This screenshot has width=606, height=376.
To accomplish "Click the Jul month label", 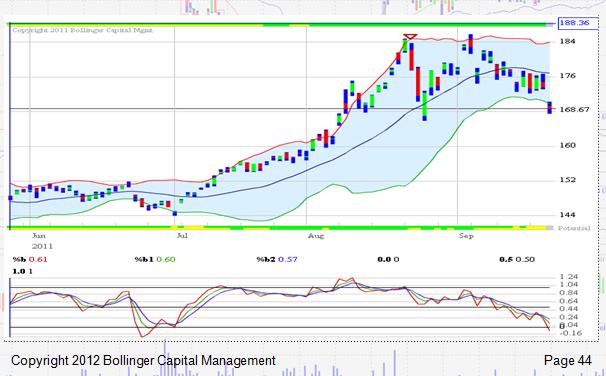I will click(x=182, y=236).
